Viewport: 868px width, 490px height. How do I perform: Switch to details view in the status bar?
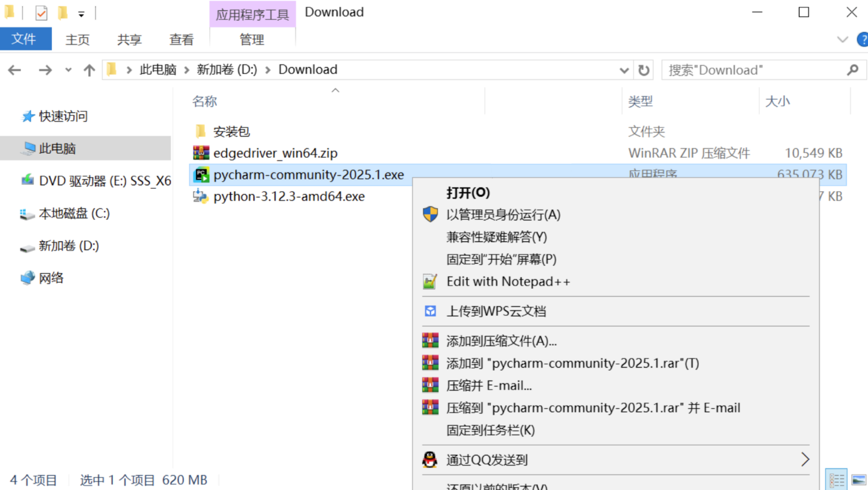[837, 480]
